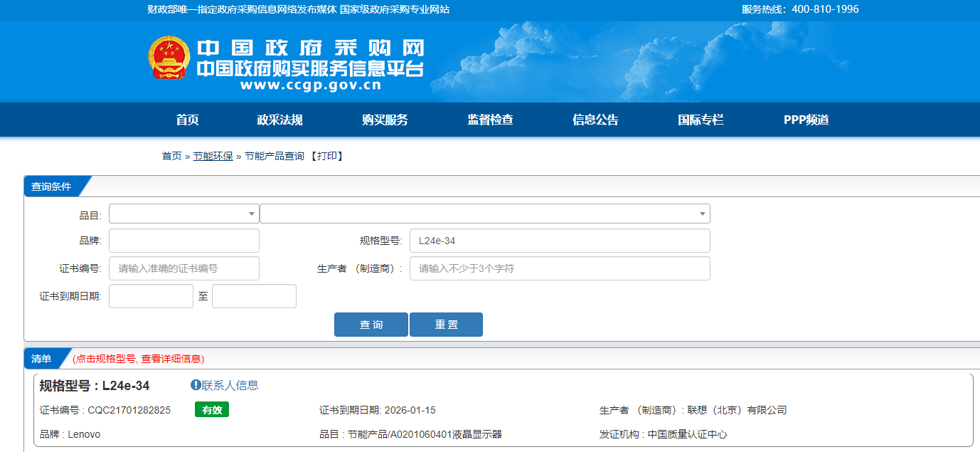Click the 生产者(制造商) input field
The image size is (980, 452).
560,268
